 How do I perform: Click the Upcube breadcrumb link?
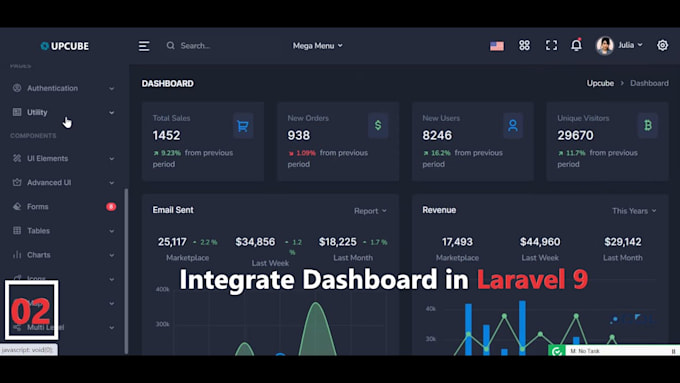coord(600,83)
